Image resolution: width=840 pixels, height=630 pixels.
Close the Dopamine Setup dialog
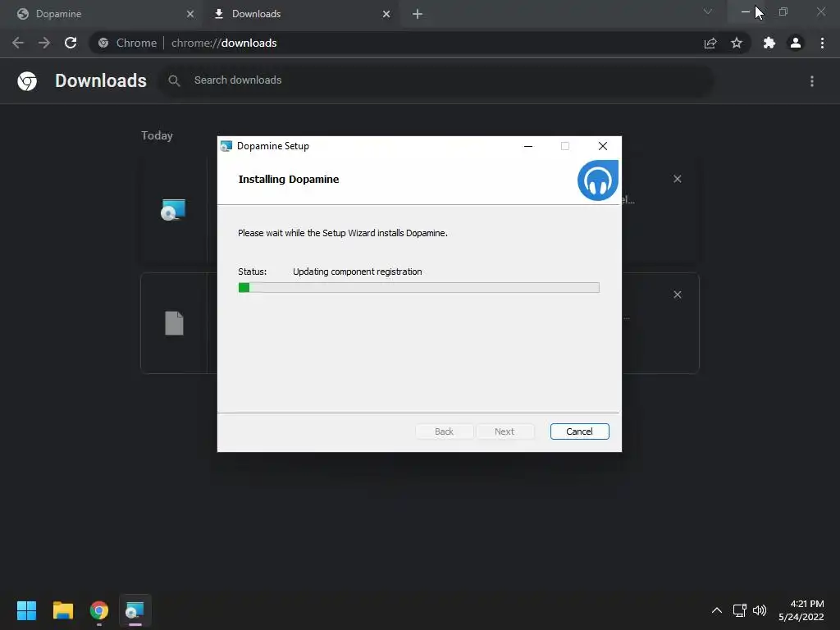[x=603, y=146]
